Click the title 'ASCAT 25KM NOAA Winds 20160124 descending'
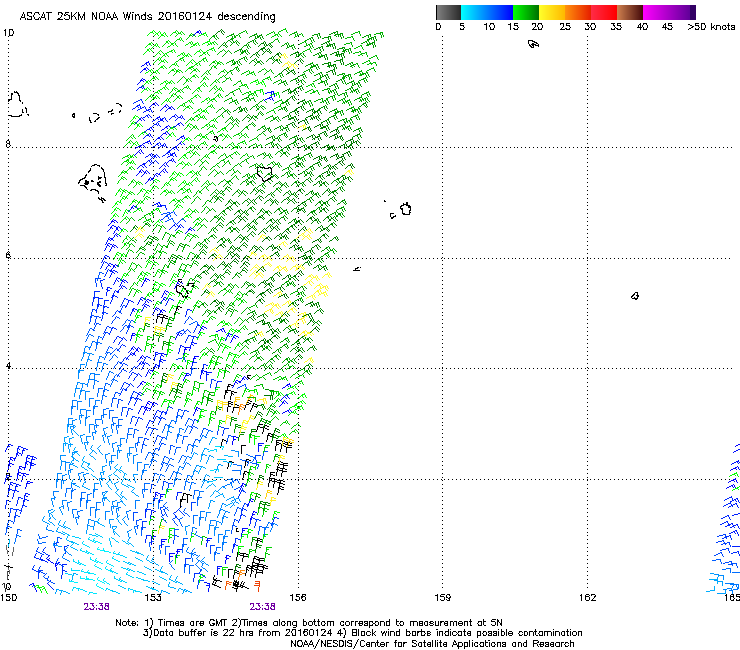The image size is (740, 650). click(x=147, y=17)
